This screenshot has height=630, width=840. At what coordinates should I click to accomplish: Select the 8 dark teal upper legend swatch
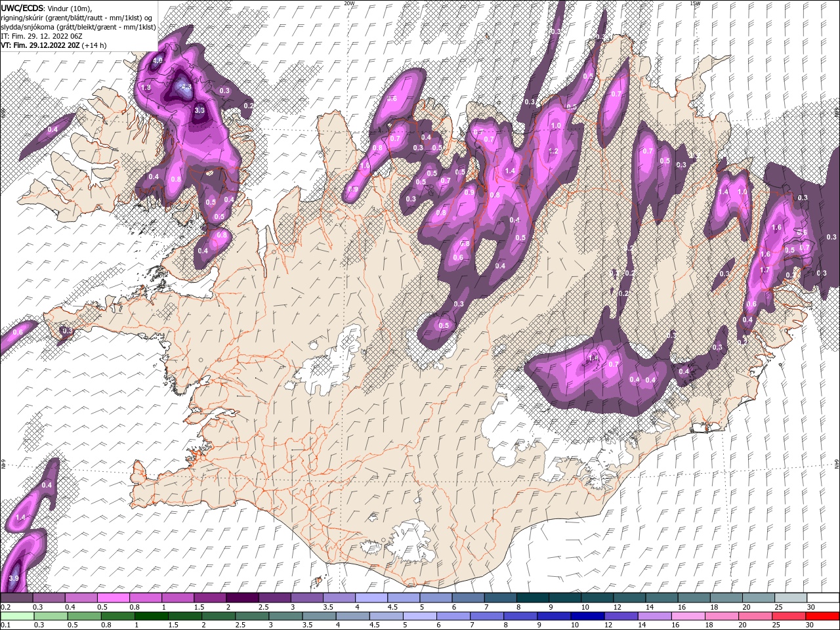(532, 597)
